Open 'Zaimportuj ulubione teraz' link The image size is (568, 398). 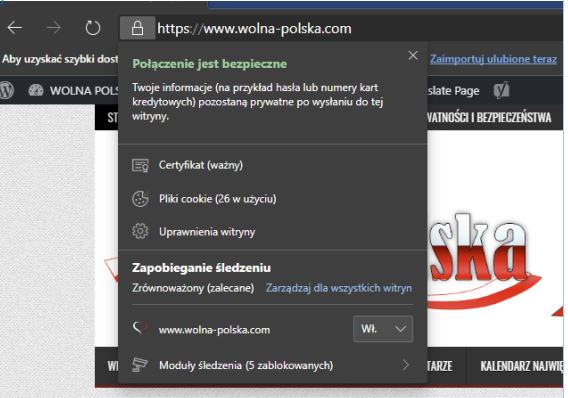coord(493,59)
